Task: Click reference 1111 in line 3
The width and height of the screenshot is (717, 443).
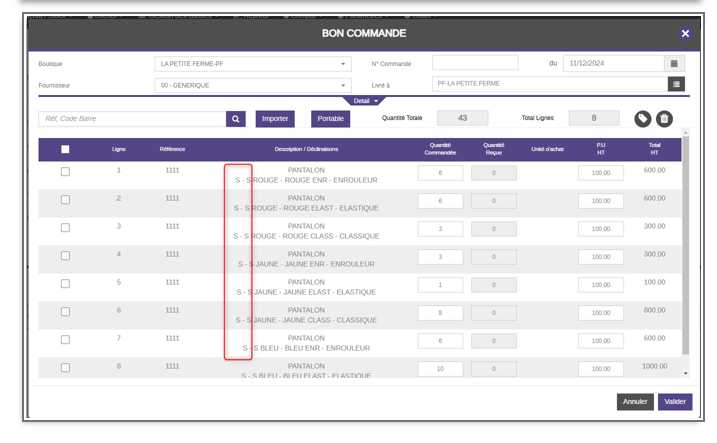Action: coord(172,226)
